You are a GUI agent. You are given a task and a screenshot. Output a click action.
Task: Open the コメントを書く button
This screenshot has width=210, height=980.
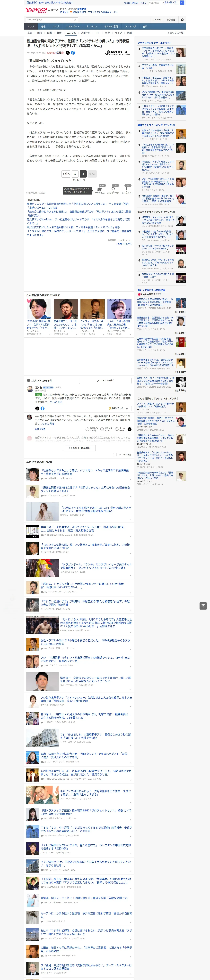tap(105, 380)
